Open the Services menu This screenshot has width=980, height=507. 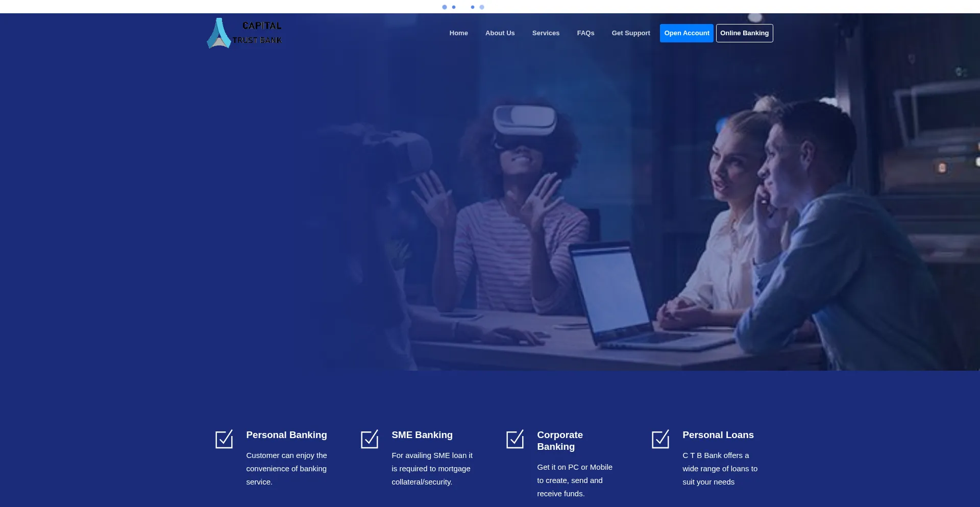546,33
